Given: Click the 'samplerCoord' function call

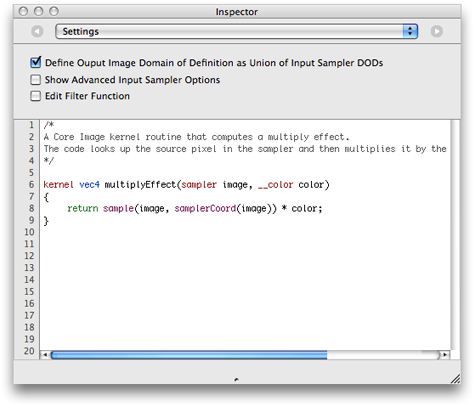Looking at the screenshot, I should pyautogui.click(x=205, y=209).
